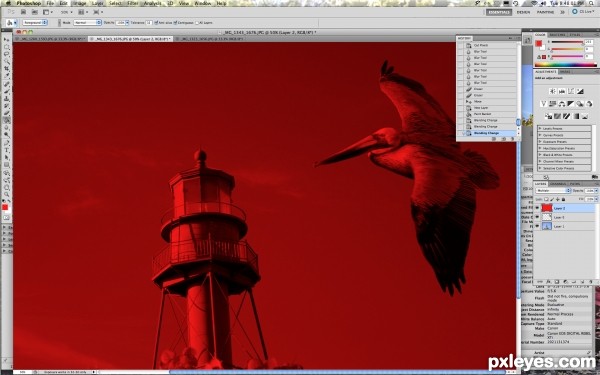Click the foreground red color in toolbox
The image size is (600, 375).
pyautogui.click(x=5, y=207)
